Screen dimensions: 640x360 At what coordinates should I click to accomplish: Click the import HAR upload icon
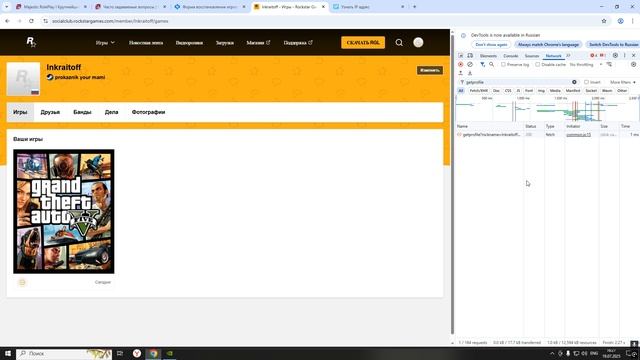[x=460, y=73]
